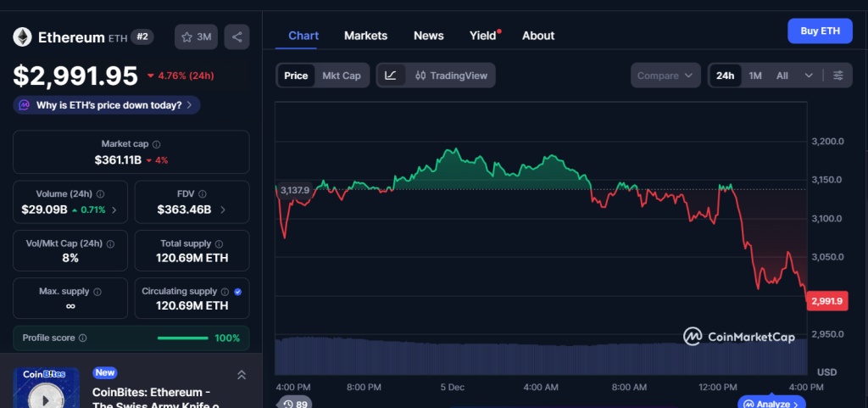Click the Buy ETH button
This screenshot has width=868, height=408.
coord(820,31)
